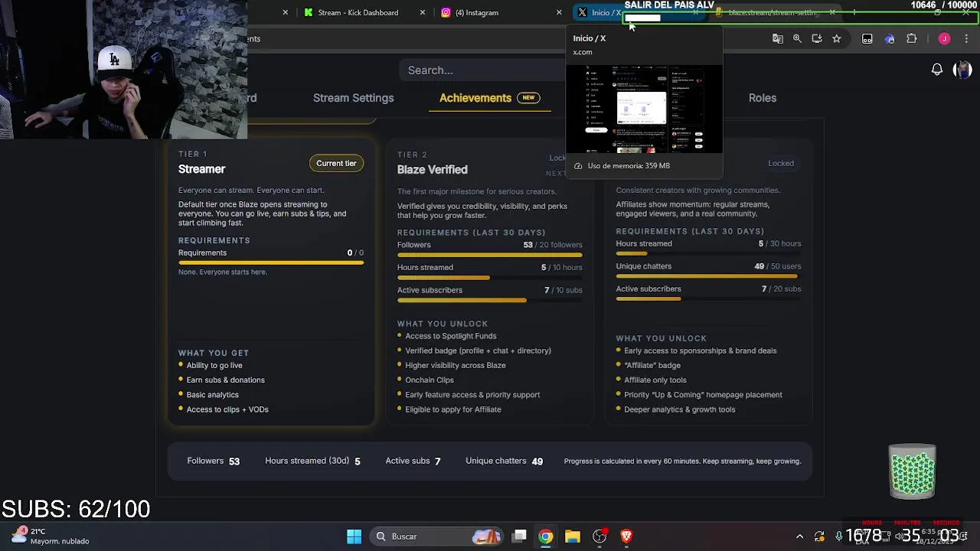
Task: Open the Roles tab
Action: click(763, 98)
